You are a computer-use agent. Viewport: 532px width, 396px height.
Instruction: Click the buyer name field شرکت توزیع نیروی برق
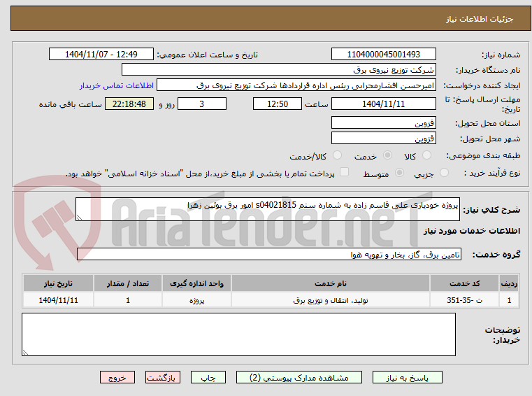279,70
